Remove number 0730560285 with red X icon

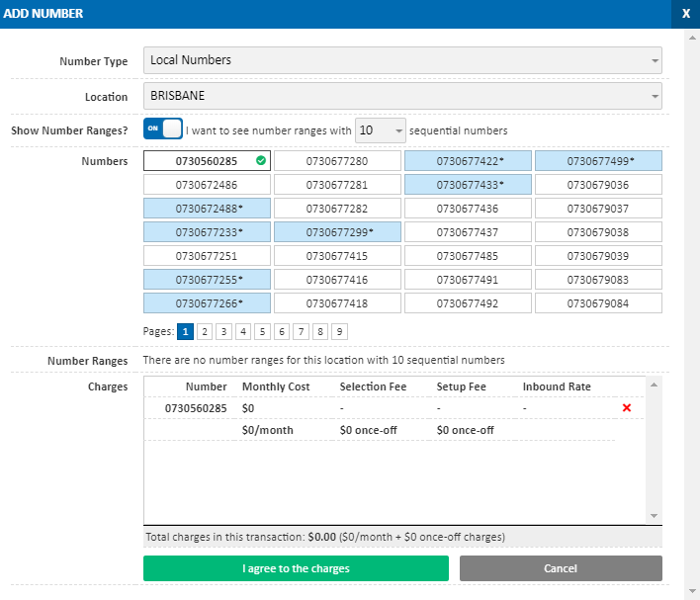[626, 407]
